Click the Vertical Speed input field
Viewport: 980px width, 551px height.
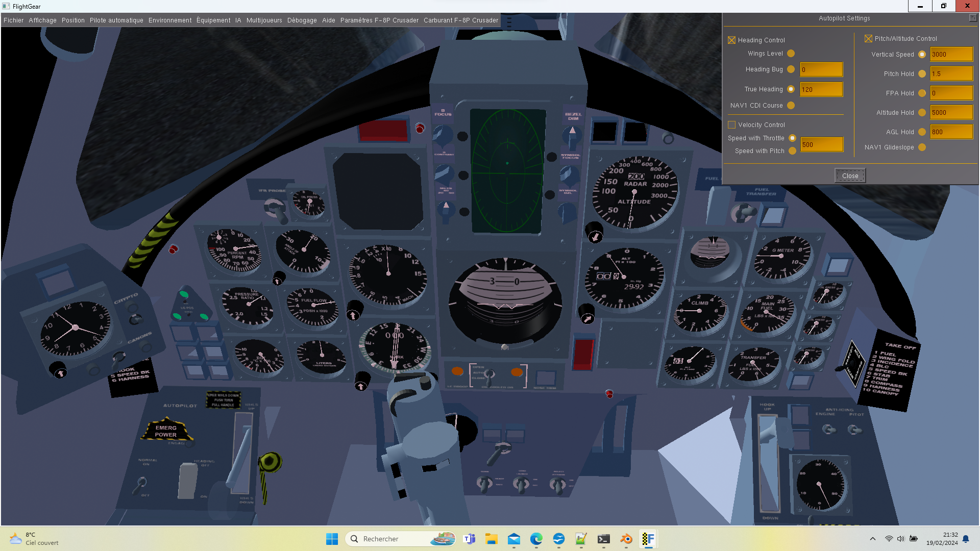tap(951, 55)
